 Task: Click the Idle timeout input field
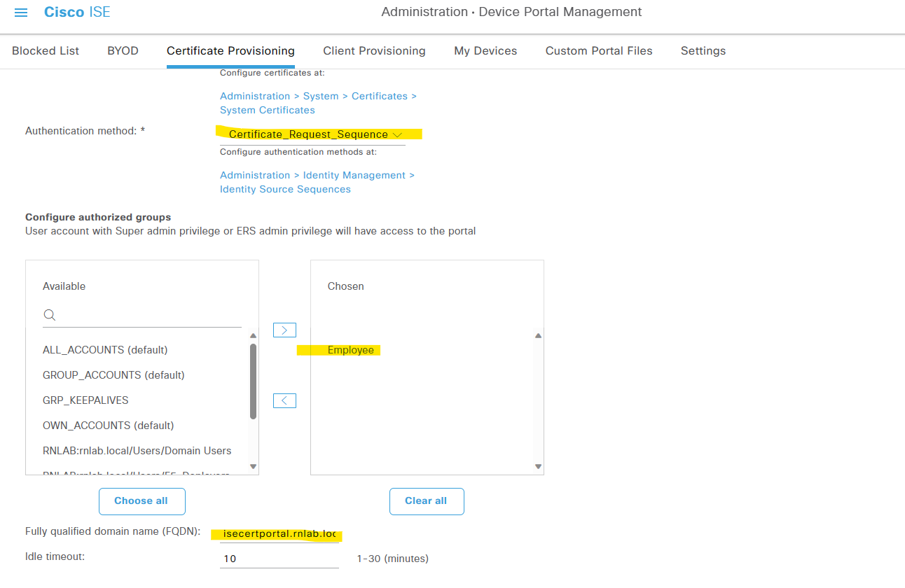pos(279,558)
